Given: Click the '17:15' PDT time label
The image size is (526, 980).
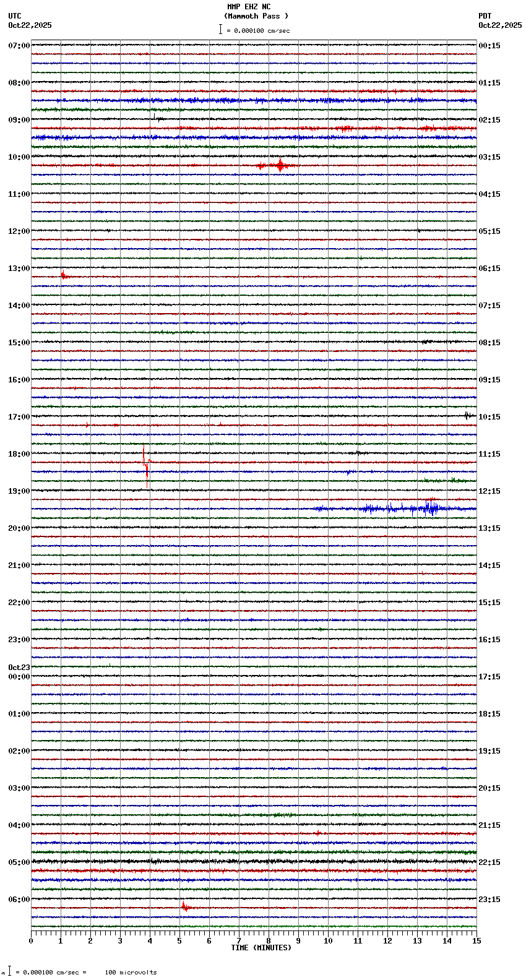Looking at the screenshot, I should tap(489, 677).
